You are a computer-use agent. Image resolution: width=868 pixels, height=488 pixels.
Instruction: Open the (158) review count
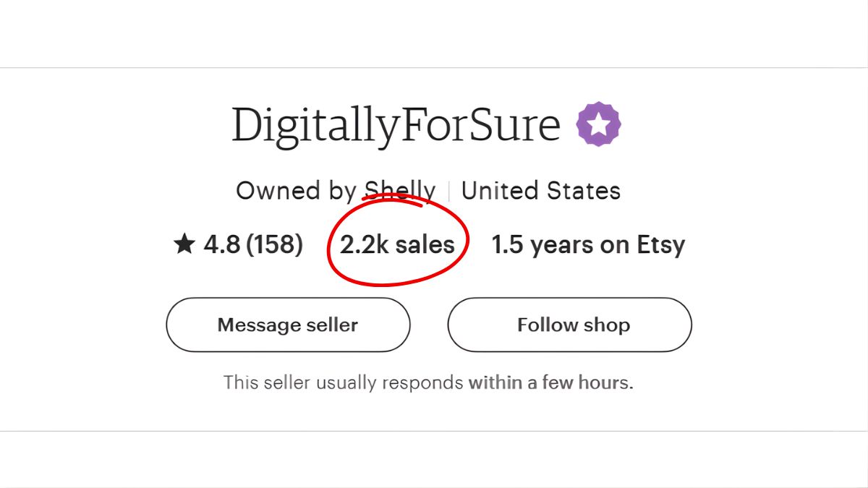[x=274, y=245]
